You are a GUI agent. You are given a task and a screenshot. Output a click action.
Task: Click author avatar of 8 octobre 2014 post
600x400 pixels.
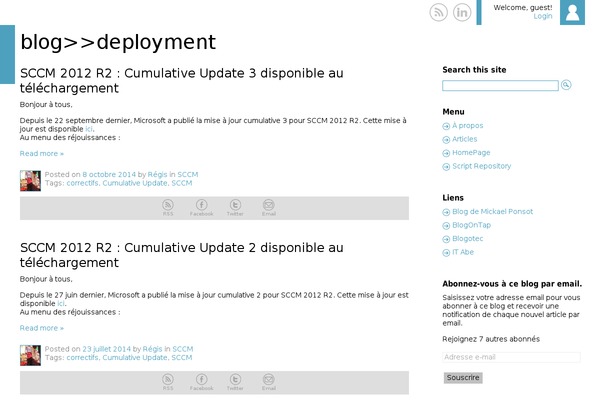click(x=30, y=181)
